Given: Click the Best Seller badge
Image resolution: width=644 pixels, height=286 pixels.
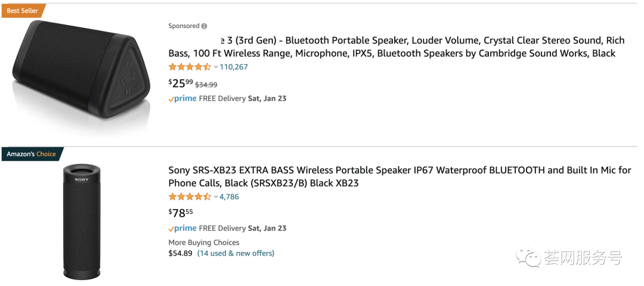Looking at the screenshot, I should pos(21,11).
